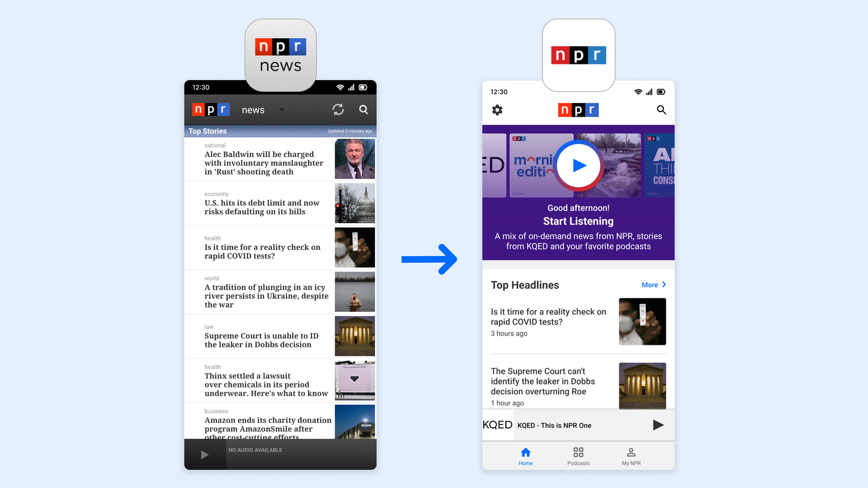Open search in the old NPR News app
This screenshot has height=488, width=868.
(363, 109)
